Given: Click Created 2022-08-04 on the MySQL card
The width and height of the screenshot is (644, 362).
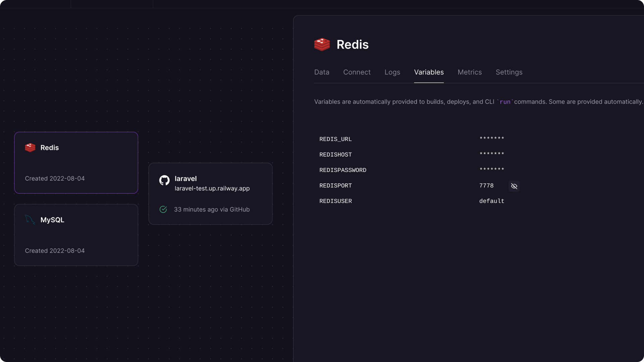Looking at the screenshot, I should pyautogui.click(x=55, y=251).
